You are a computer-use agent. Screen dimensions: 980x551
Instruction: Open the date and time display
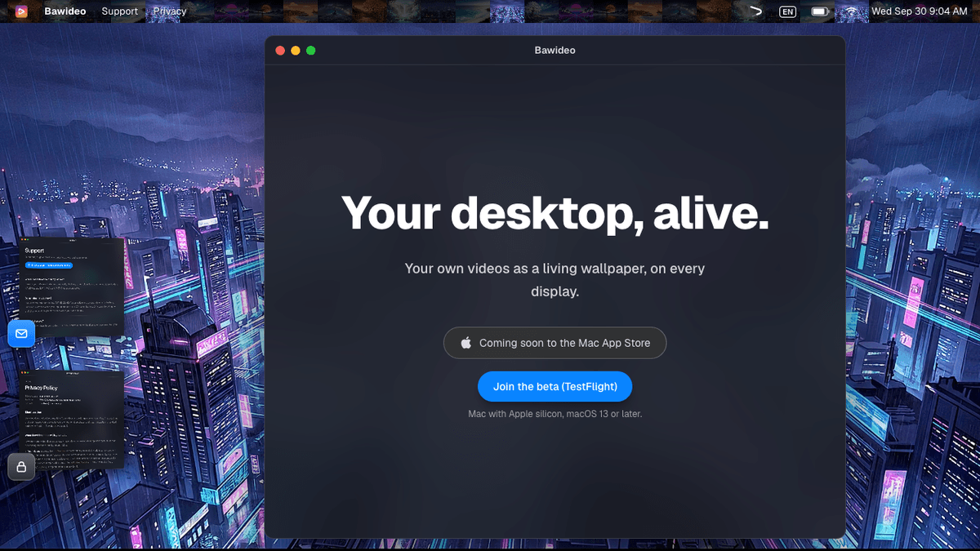pyautogui.click(x=919, y=11)
